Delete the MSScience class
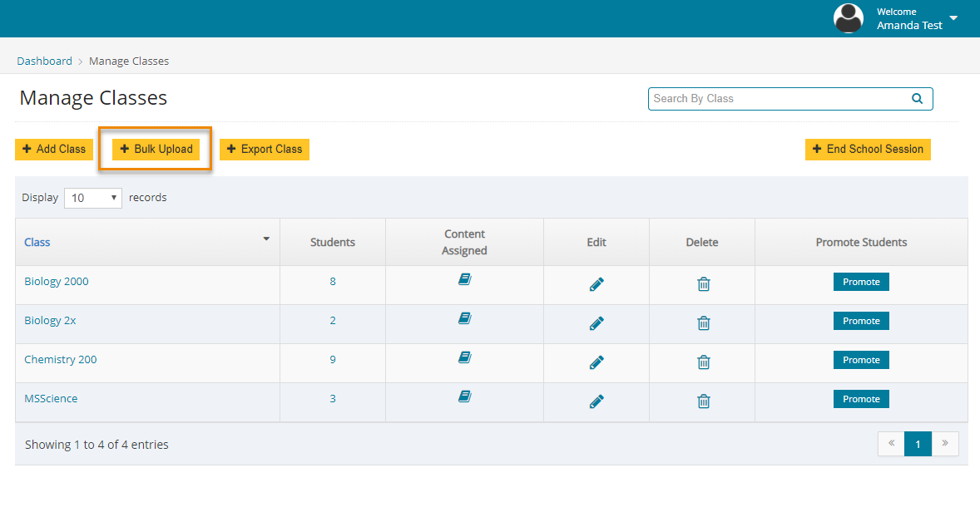Screen dimensions: 980x507 coord(703,401)
